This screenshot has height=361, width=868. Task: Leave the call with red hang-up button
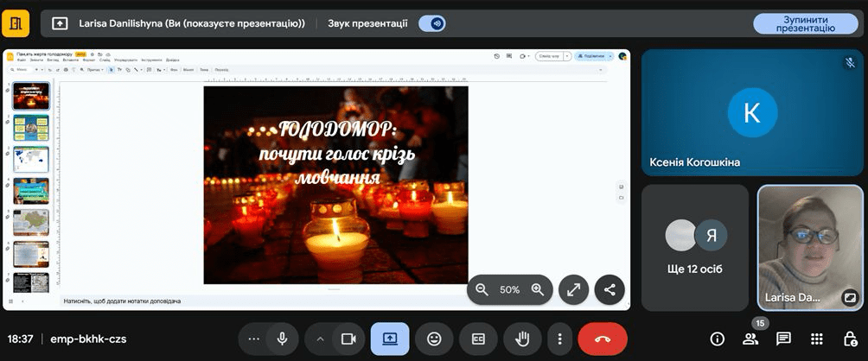coord(603,339)
